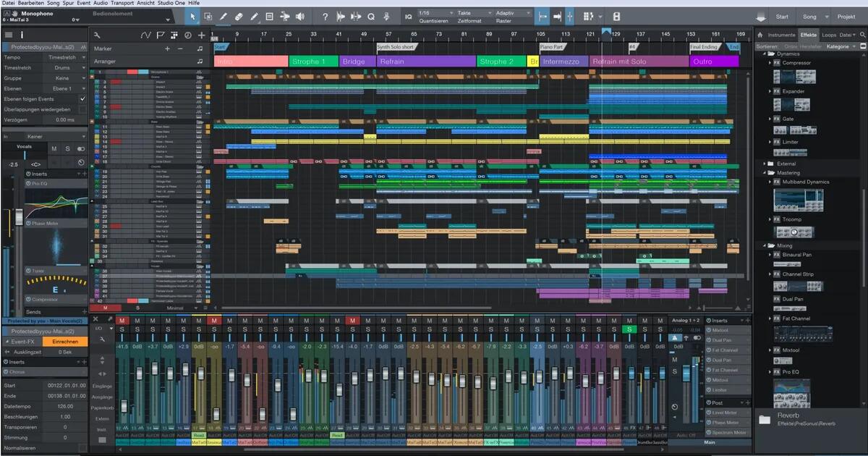Viewport: 868px width, 456px height.
Task: Click the orange Einrechnen button
Action: click(x=65, y=341)
